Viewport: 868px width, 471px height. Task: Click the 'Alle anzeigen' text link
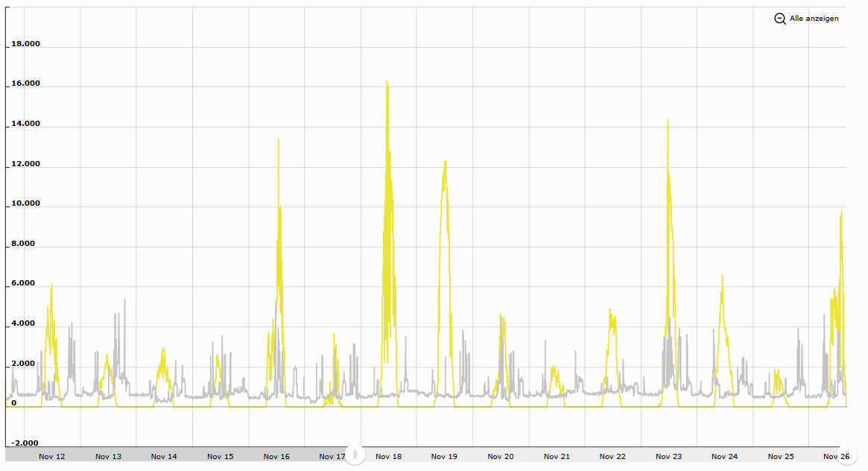pyautogui.click(x=814, y=19)
